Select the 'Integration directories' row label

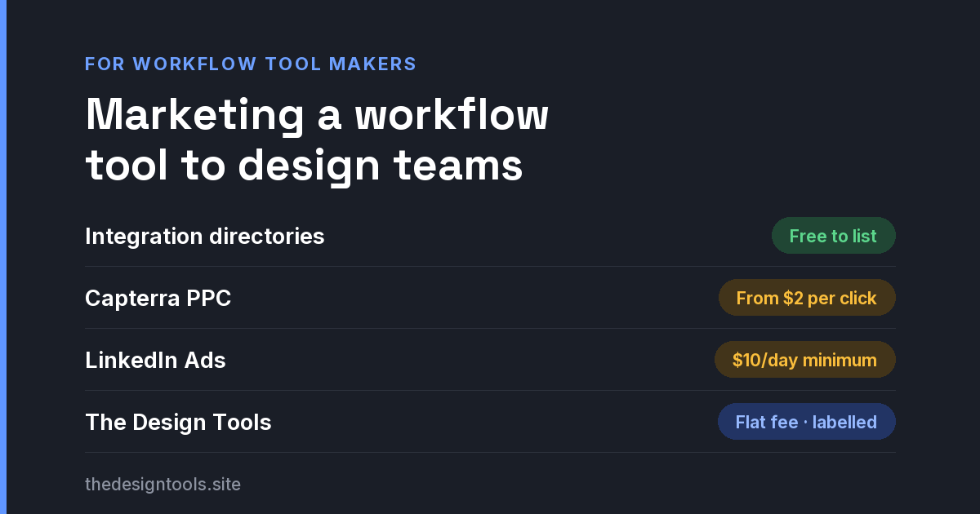click(x=205, y=237)
